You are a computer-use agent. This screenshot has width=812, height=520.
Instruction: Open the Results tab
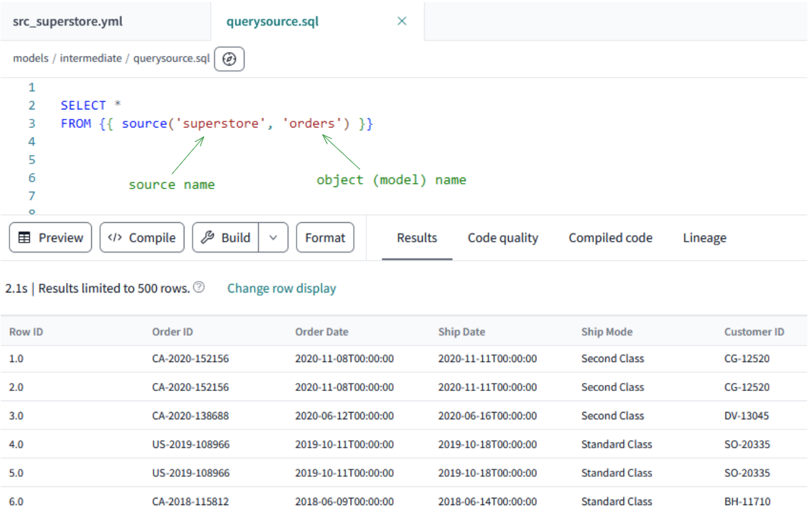click(417, 238)
